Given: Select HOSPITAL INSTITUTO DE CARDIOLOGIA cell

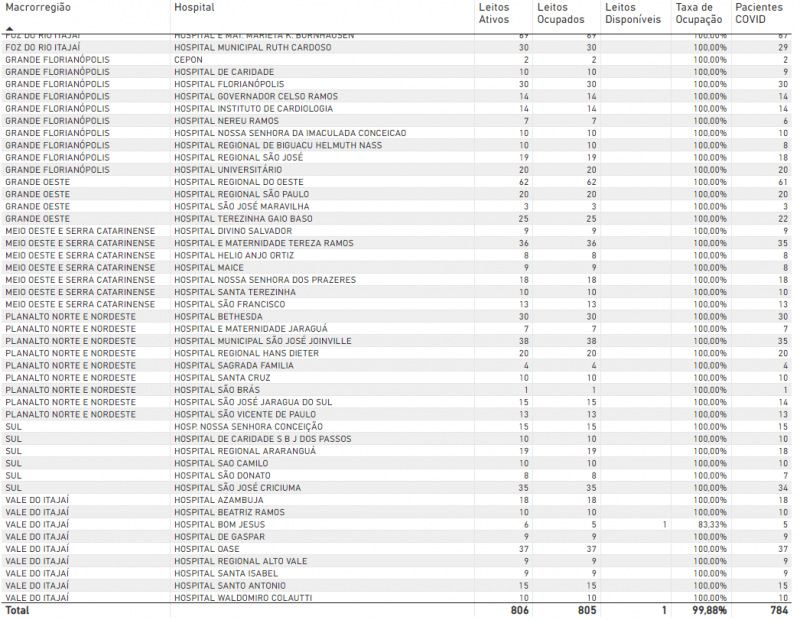Looking at the screenshot, I should [253, 109].
